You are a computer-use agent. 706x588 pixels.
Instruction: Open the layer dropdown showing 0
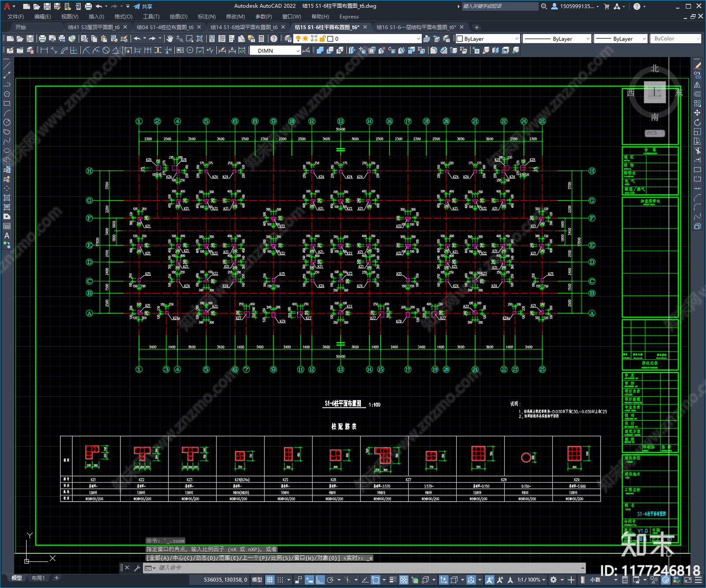358,39
